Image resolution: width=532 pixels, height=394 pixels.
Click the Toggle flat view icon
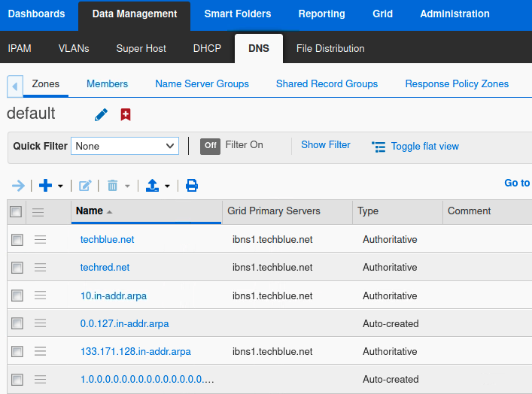(x=378, y=147)
